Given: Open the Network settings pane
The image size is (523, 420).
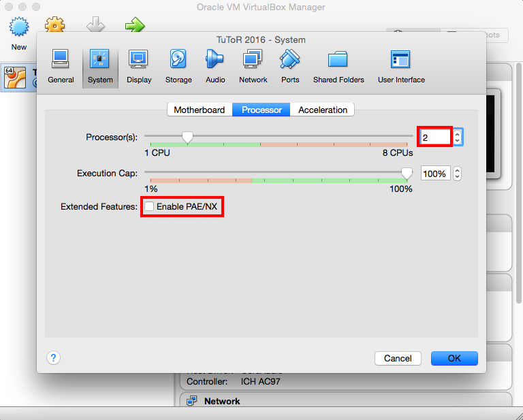Looking at the screenshot, I should coord(253,66).
